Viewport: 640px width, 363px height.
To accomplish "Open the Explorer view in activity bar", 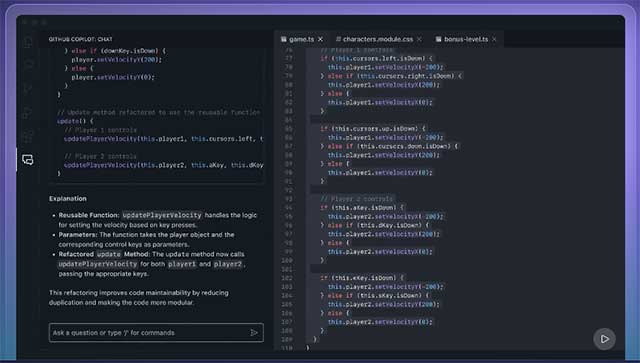I will [28, 42].
